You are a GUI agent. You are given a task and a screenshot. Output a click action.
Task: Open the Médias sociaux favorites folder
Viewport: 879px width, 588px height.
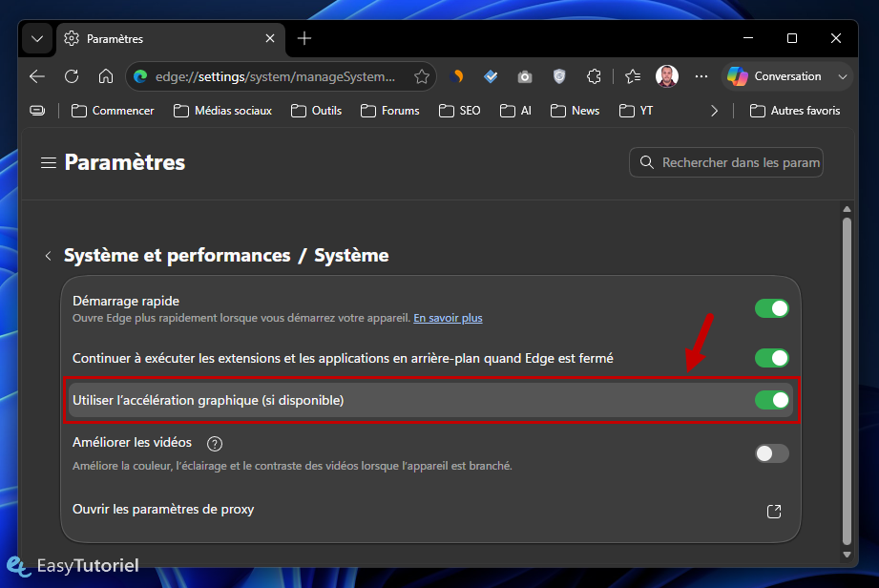coord(222,111)
